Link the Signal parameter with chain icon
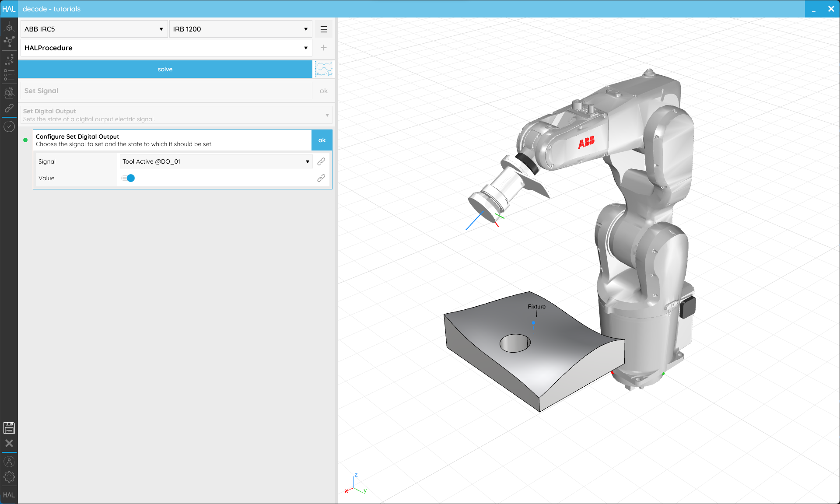The image size is (840, 504). [321, 161]
